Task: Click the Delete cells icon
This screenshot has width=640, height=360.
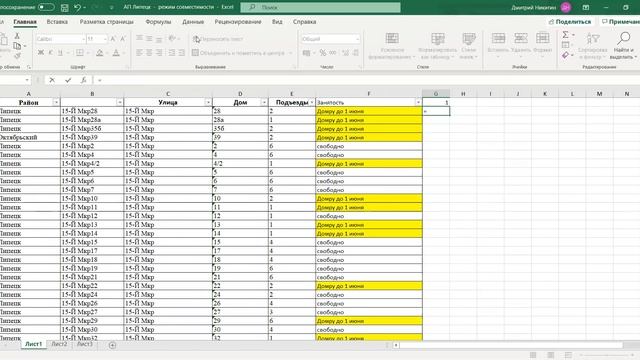Action: (x=520, y=38)
